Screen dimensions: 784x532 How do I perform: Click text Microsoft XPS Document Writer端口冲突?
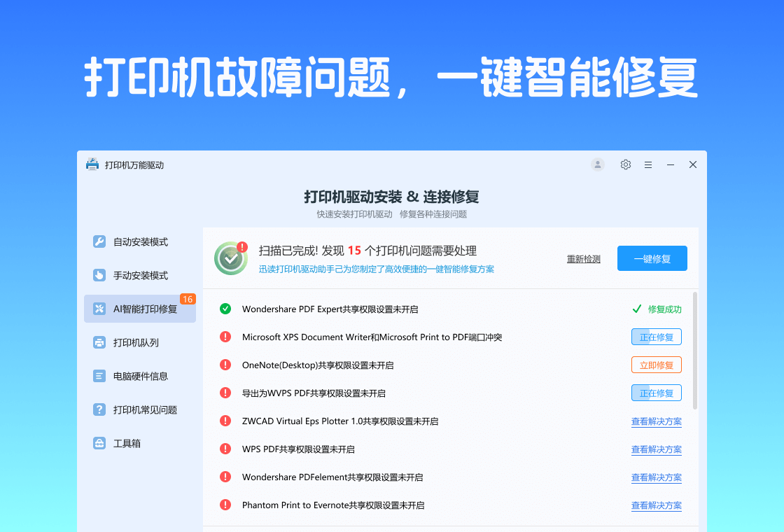(372, 337)
